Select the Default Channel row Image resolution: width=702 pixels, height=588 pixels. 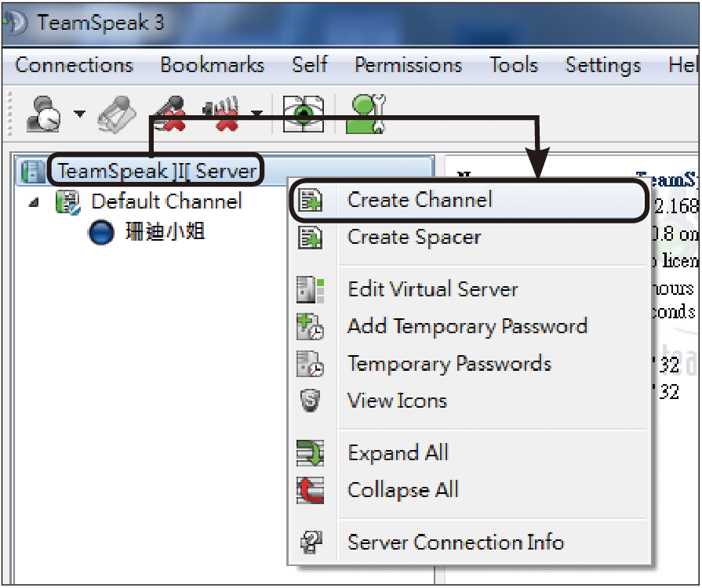pyautogui.click(x=166, y=201)
